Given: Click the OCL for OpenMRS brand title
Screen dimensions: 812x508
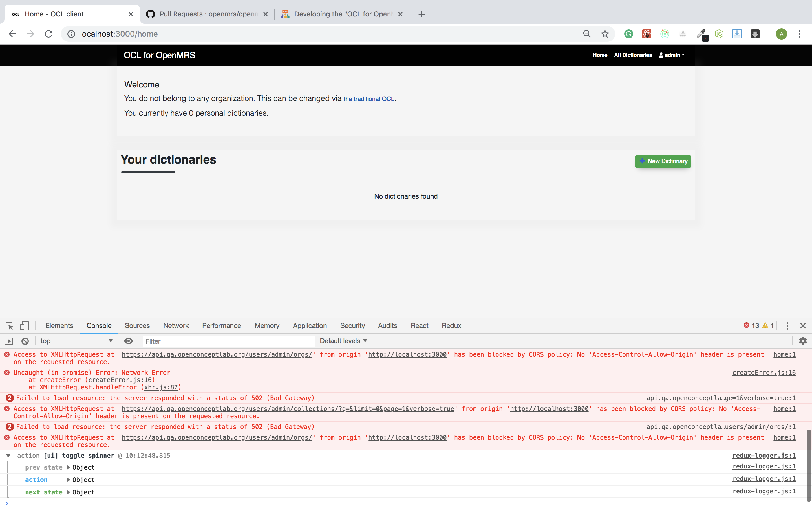Looking at the screenshot, I should tap(159, 55).
